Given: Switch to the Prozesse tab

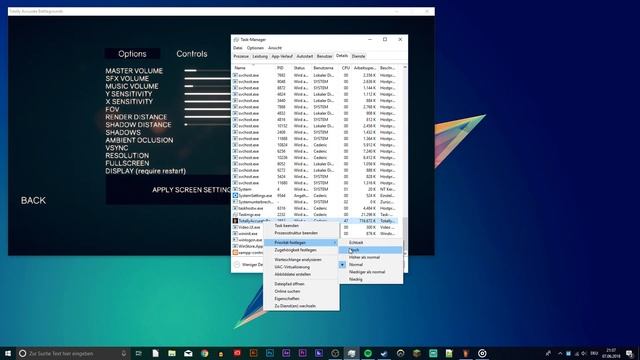Looking at the screenshot, I should pos(241,56).
